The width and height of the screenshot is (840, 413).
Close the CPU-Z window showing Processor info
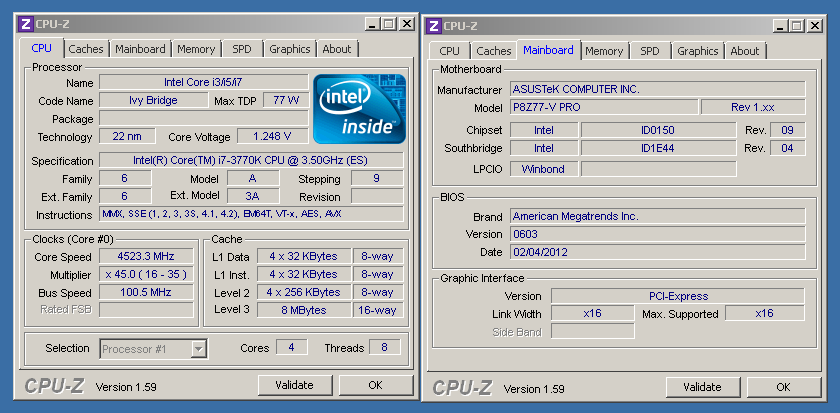coord(406,23)
